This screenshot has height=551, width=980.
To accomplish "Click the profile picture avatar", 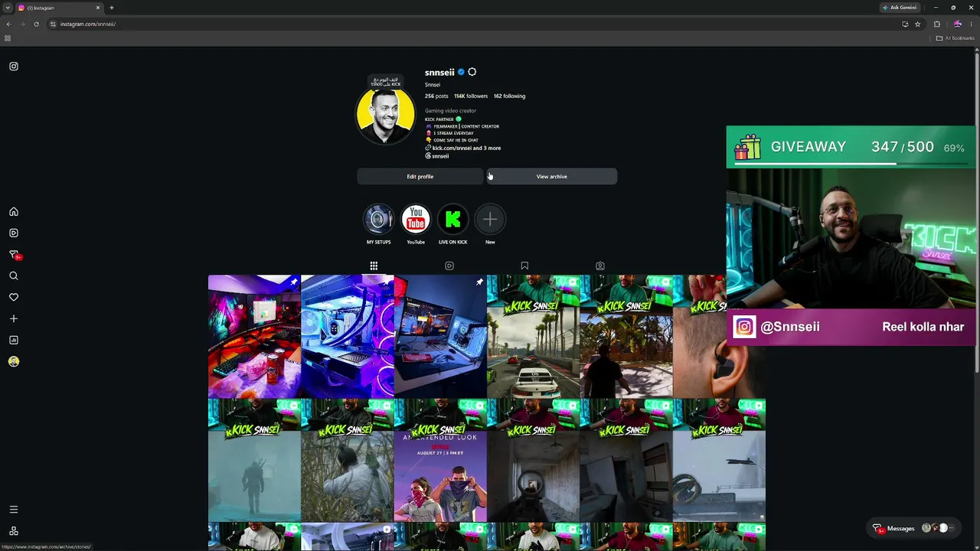I will pyautogui.click(x=385, y=116).
